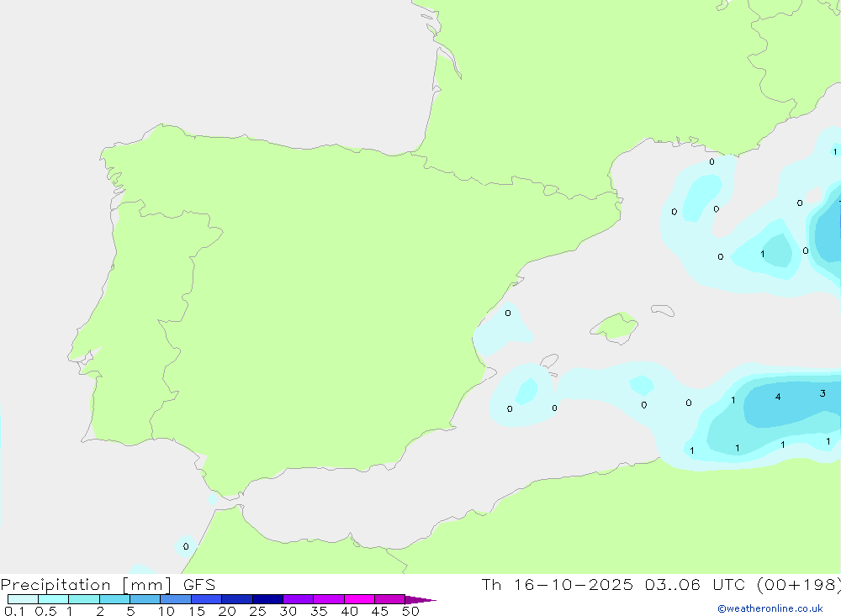This screenshot has width=841, height=616.
Task: Click the legend swatch between 5 and 10
Action: click(x=145, y=599)
